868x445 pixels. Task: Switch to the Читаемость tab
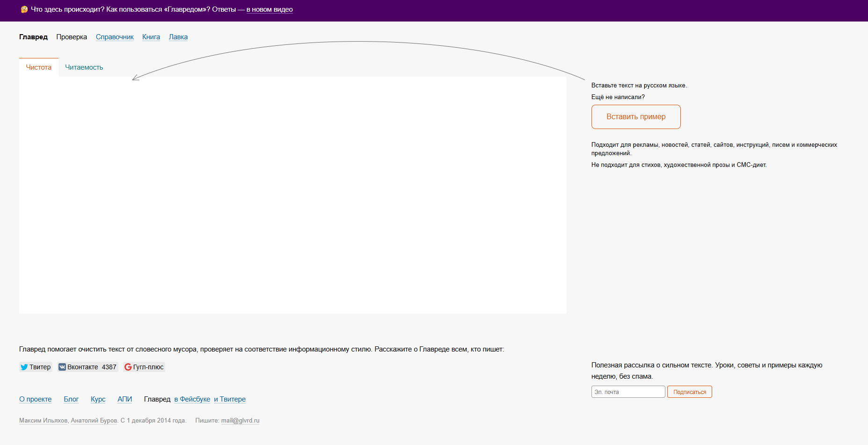point(84,67)
